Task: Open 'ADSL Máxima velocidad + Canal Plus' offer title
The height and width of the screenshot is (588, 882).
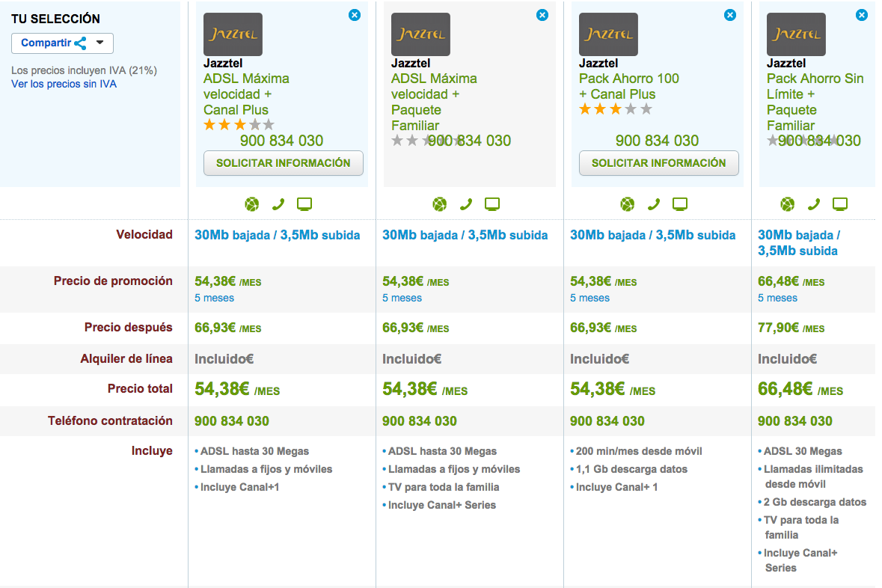Action: tap(246, 94)
